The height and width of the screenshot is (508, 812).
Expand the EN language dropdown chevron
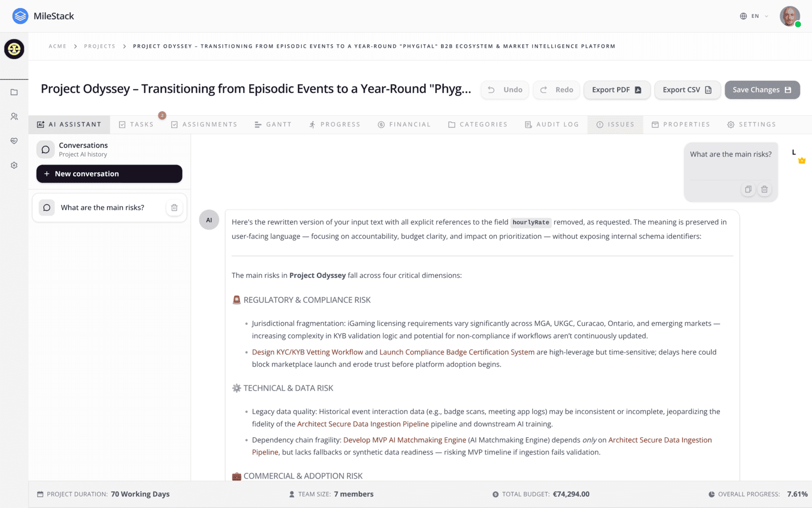(x=766, y=16)
